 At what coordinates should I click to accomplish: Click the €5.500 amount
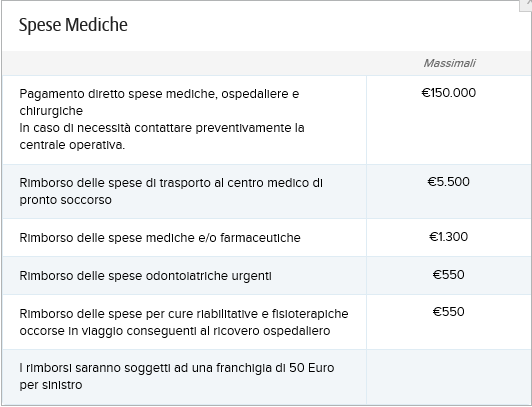point(449,182)
